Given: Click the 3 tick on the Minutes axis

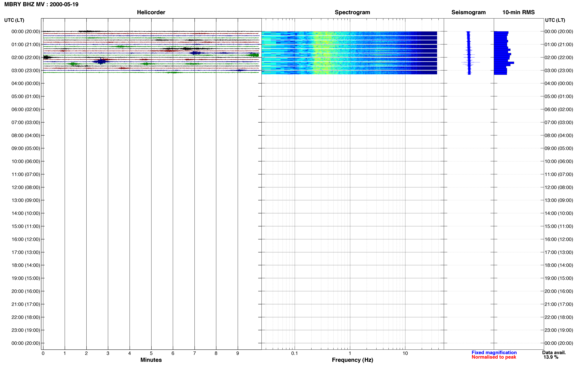Looking at the screenshot, I should tap(108, 353).
